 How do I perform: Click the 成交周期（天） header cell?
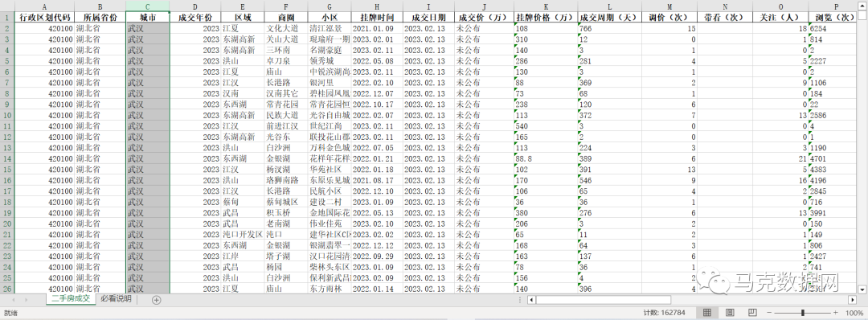610,17
